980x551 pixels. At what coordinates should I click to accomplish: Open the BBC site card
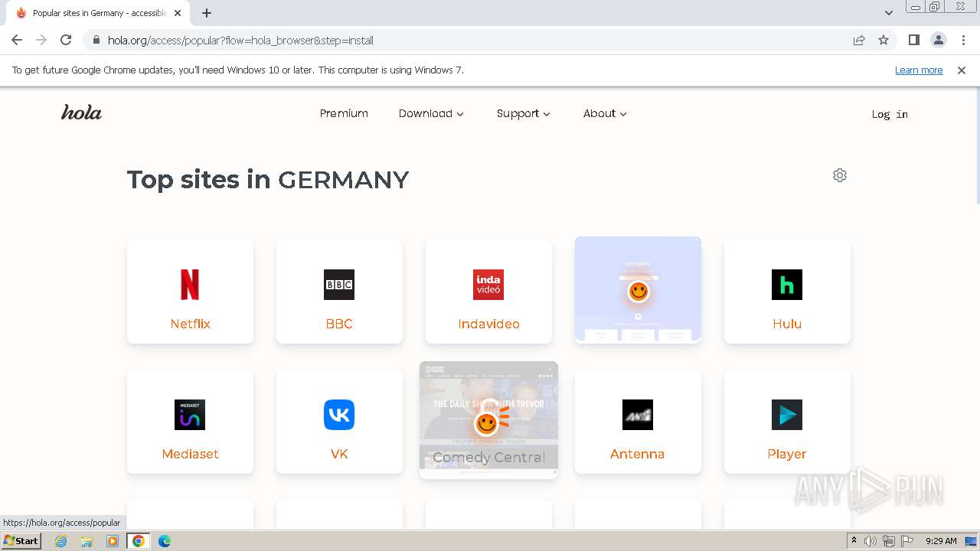(339, 292)
